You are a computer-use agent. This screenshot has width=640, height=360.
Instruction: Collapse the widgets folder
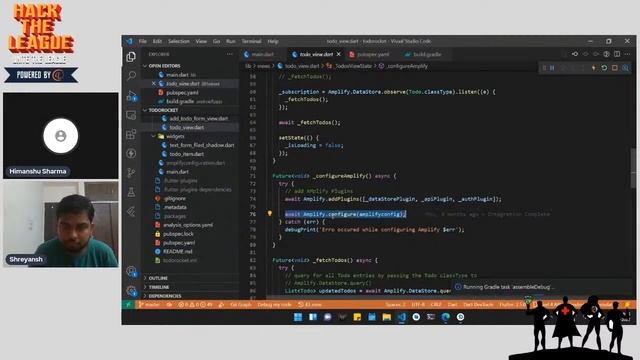tap(175, 136)
